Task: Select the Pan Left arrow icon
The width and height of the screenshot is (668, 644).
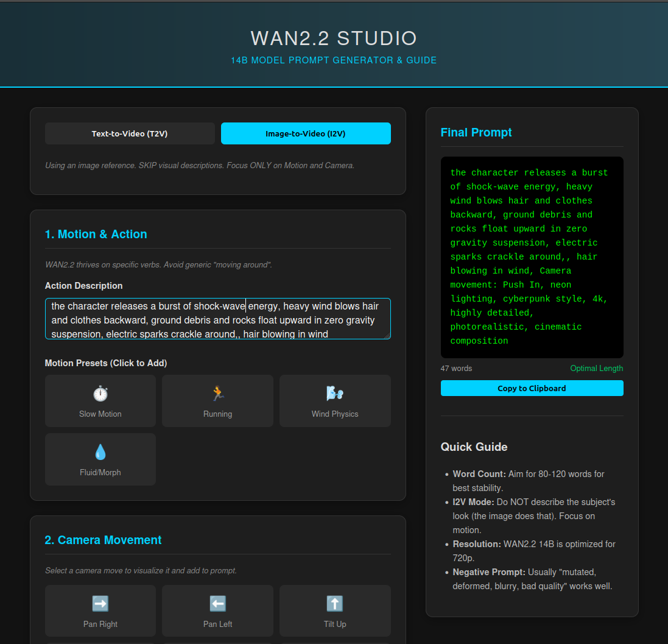Action: click(217, 603)
